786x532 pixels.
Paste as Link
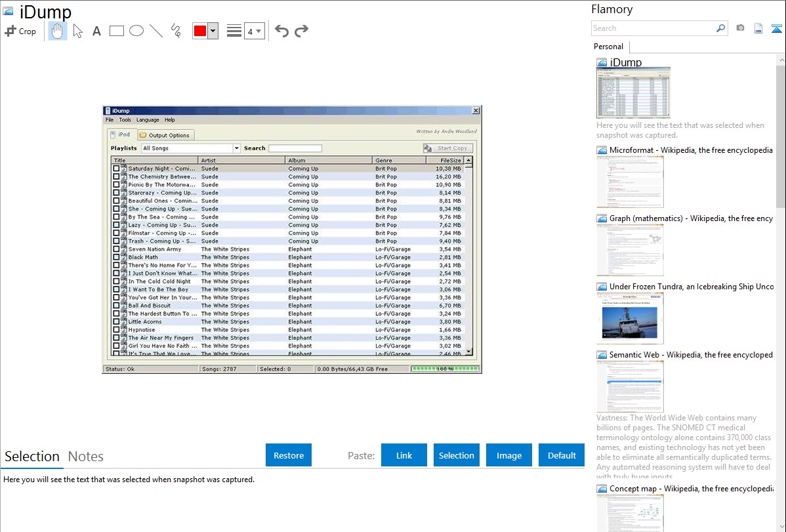point(404,455)
